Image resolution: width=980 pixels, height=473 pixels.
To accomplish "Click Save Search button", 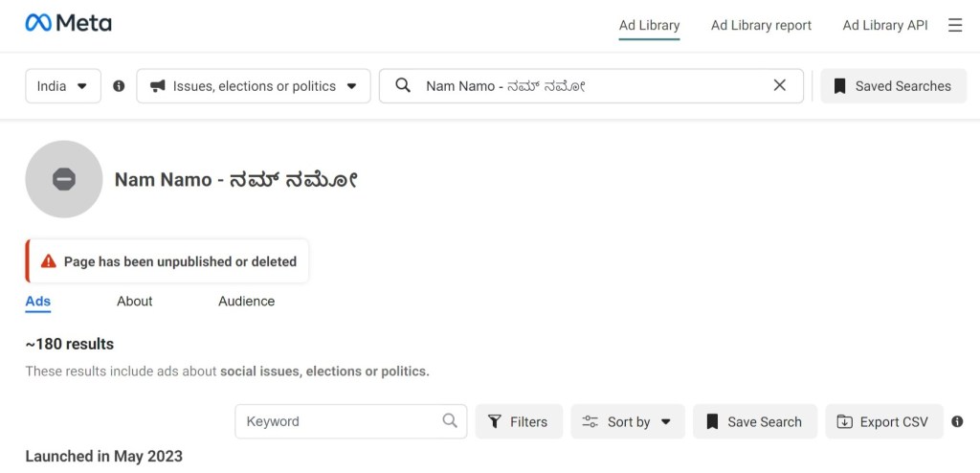I will pyautogui.click(x=755, y=421).
